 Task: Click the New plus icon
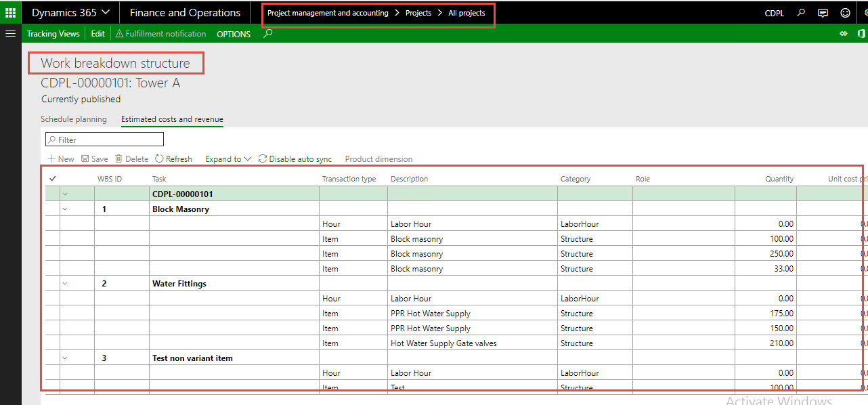point(60,158)
